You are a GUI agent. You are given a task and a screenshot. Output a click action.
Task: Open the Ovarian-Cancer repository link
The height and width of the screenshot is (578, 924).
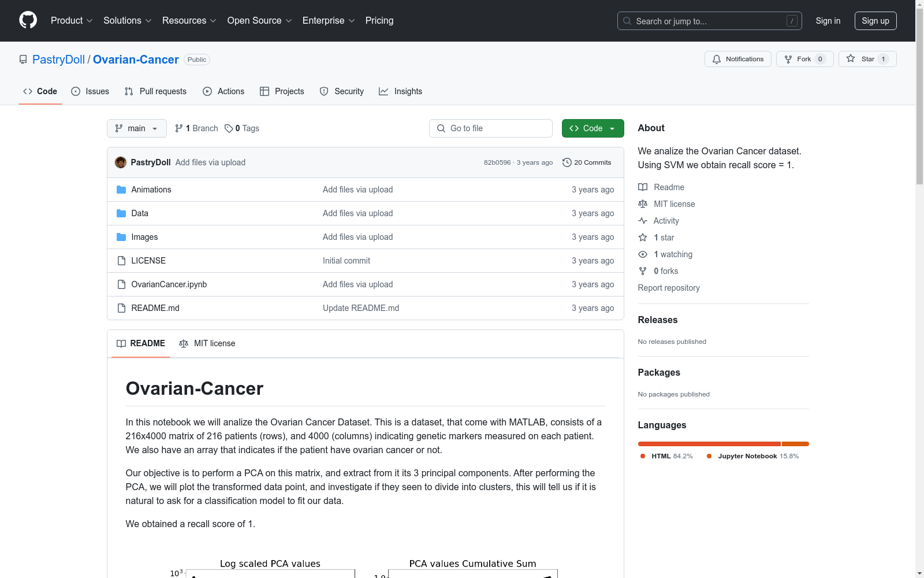(x=136, y=60)
